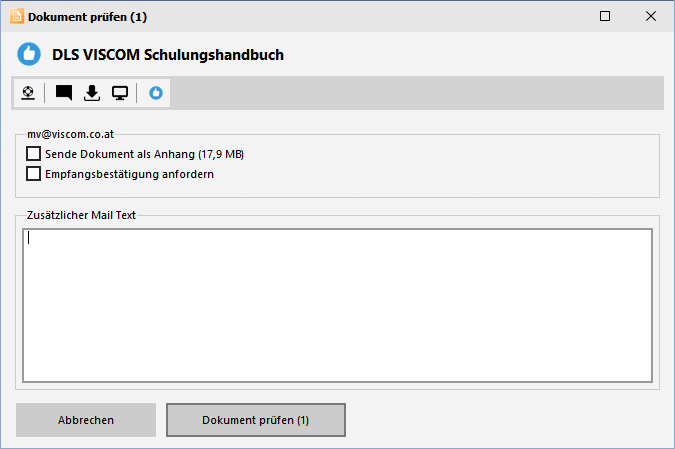Viewport: 675px width, 449px height.
Task: Click the webcam icon in the toolbar
Action: (28, 93)
